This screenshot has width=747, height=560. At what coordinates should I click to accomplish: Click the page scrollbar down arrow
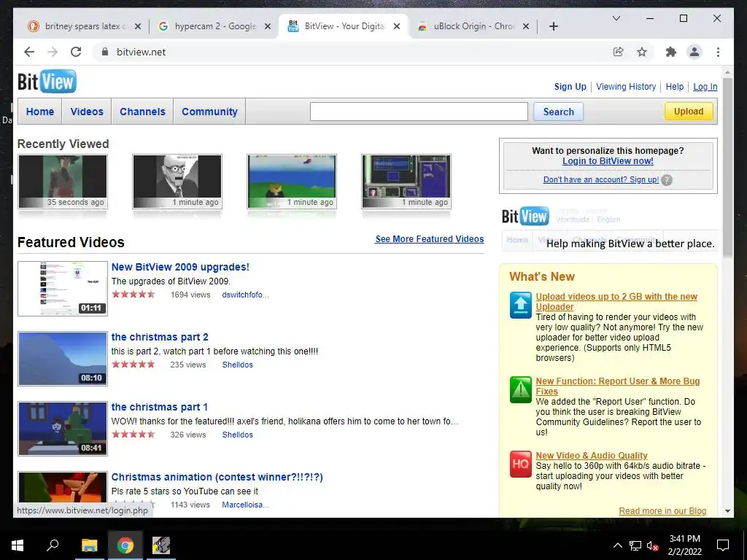(727, 511)
